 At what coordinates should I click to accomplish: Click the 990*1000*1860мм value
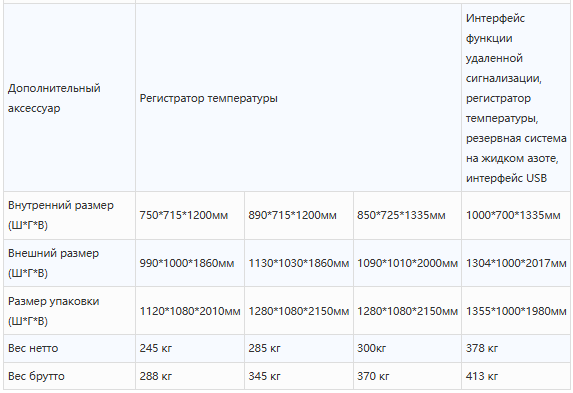187,263
